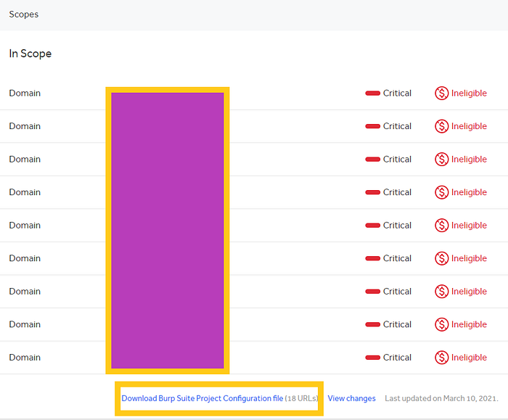508x420 pixels.
Task: Click the Ineligible dollar icon in the eighth Domain row
Action: click(x=441, y=324)
